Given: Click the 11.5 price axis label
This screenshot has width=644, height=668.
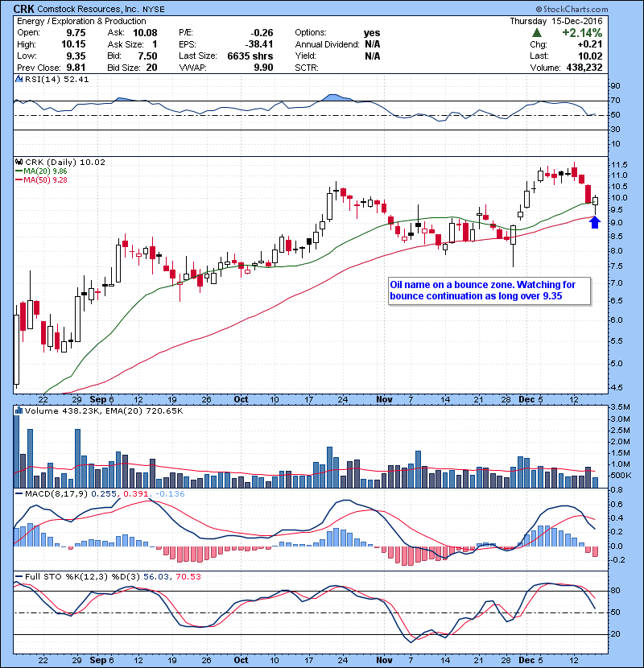Looking at the screenshot, I should coord(619,164).
